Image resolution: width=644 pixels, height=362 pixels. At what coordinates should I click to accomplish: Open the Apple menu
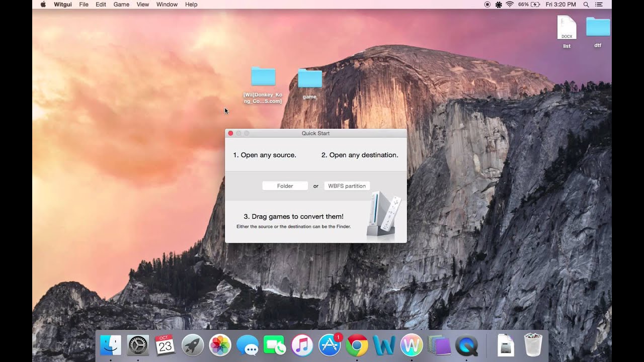coord(43,5)
